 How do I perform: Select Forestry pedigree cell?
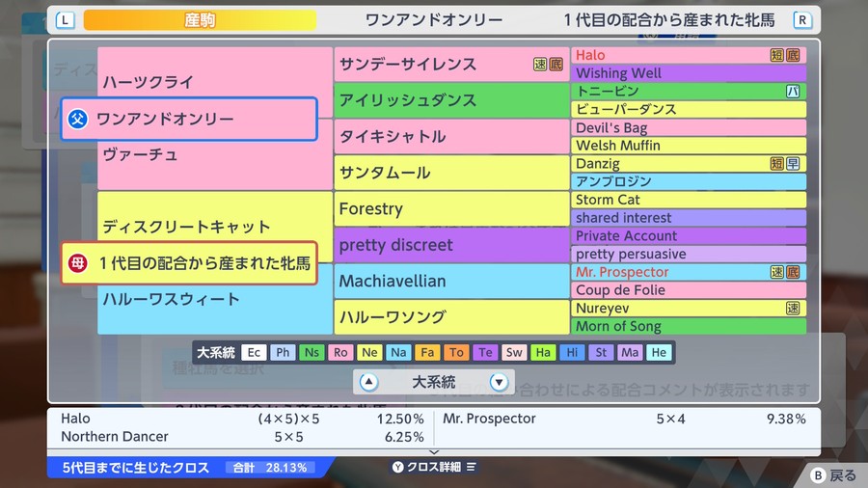click(x=451, y=208)
